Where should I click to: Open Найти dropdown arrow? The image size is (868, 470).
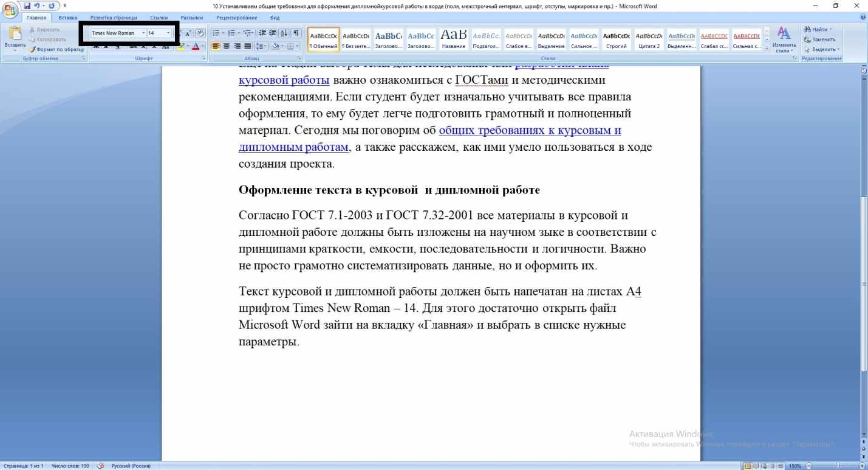click(x=830, y=29)
